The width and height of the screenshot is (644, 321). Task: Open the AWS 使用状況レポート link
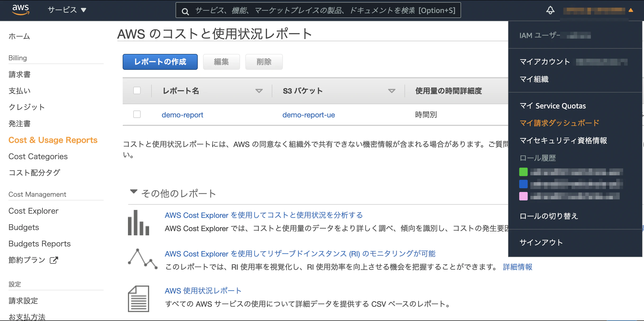click(203, 291)
